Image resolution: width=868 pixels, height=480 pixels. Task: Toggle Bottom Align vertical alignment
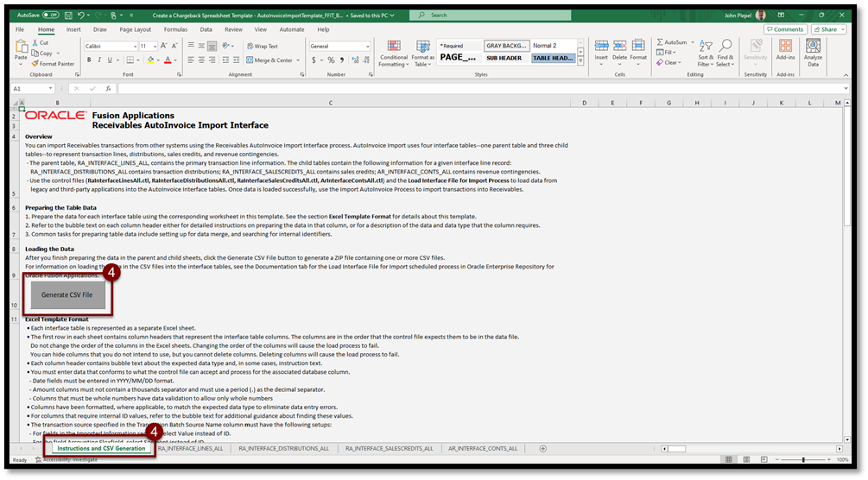[x=212, y=47]
